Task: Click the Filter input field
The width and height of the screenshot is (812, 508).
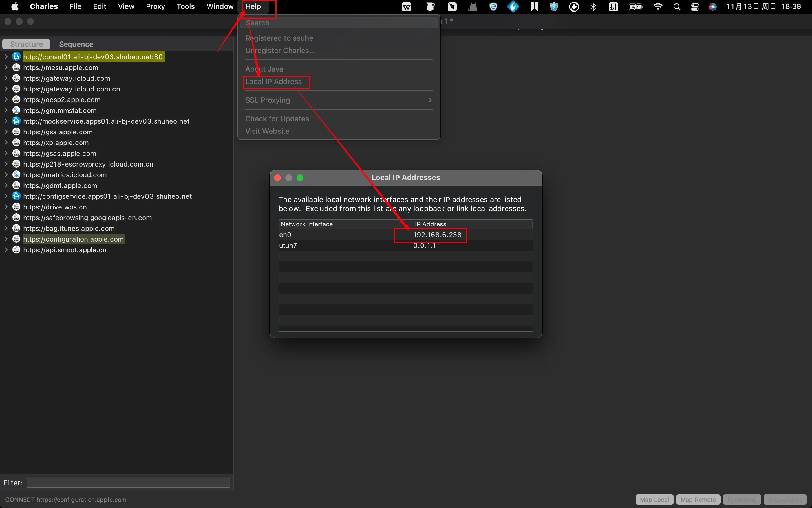Action: [128, 483]
